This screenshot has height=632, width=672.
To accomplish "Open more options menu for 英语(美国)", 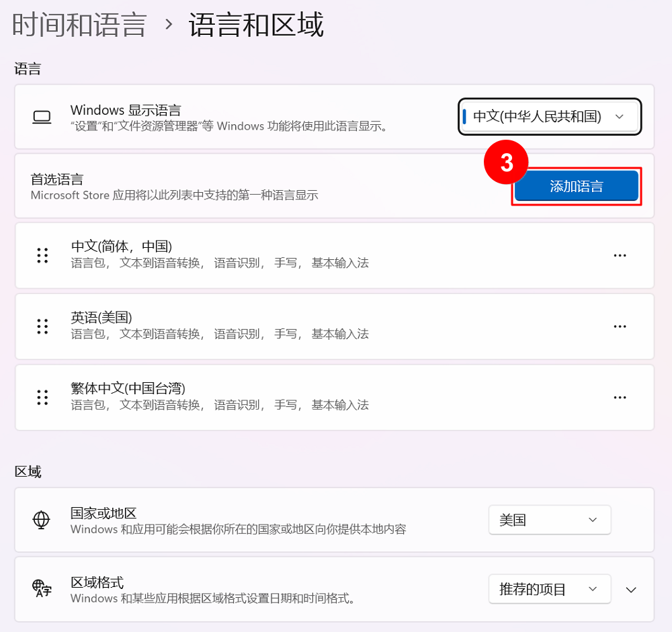I will click(x=620, y=326).
